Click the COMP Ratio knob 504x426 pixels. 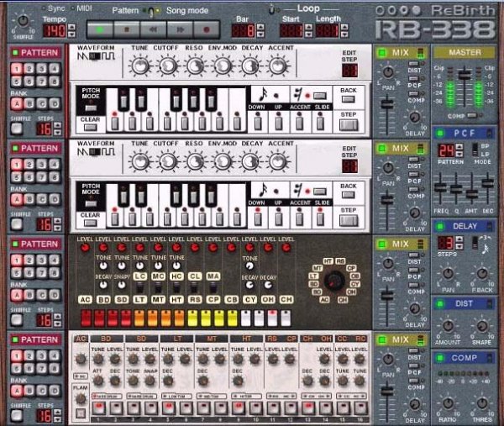coord(448,403)
